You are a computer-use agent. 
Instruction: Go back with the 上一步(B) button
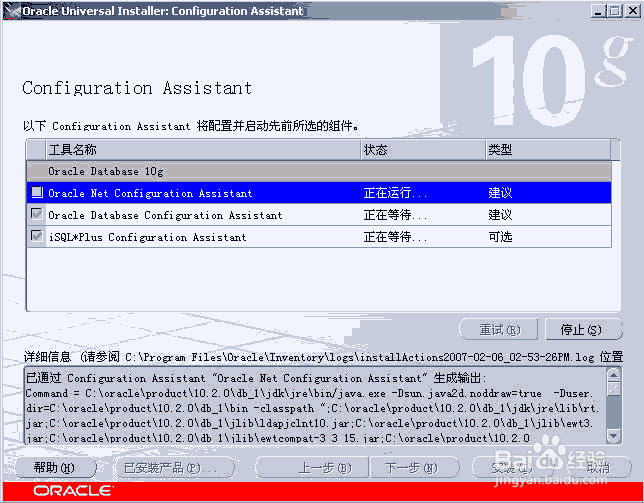pos(312,467)
